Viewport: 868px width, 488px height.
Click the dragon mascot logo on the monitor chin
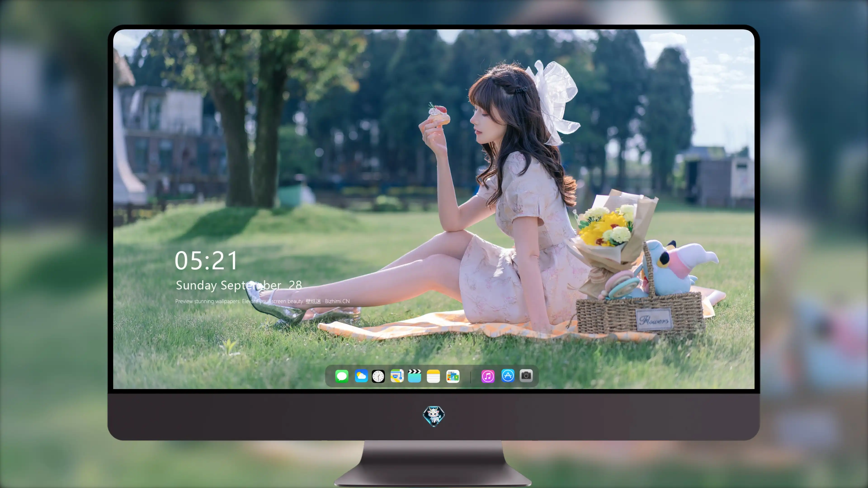click(x=434, y=416)
